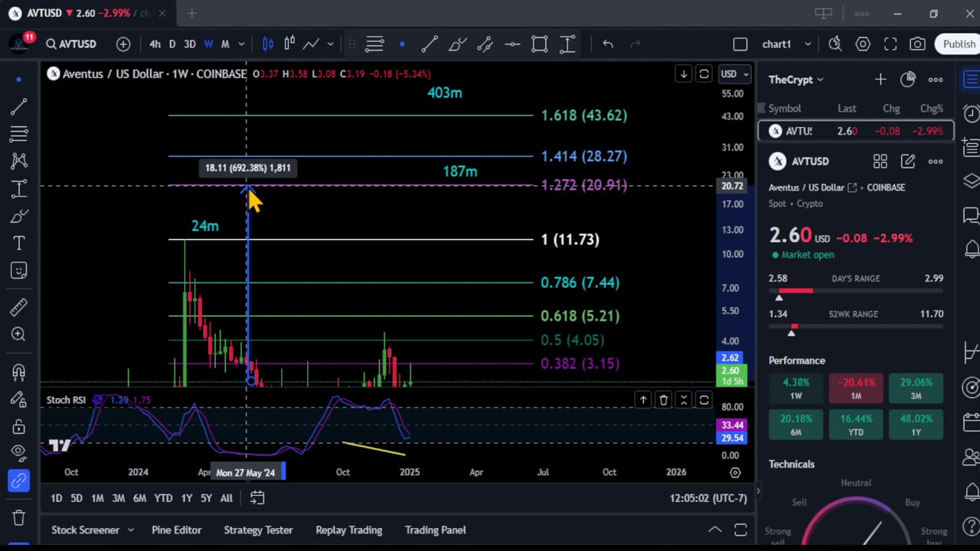Open the Pine Editor tab
Image resolution: width=980 pixels, height=551 pixels.
click(x=177, y=530)
